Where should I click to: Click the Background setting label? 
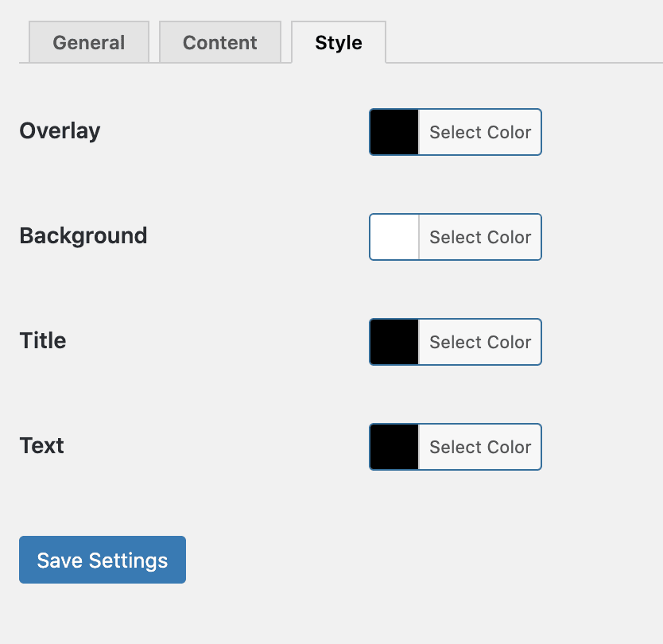[83, 236]
